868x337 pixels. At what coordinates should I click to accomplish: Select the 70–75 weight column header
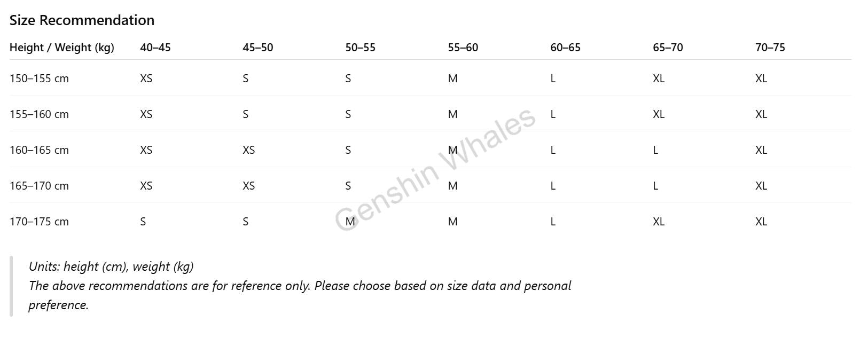(x=770, y=48)
